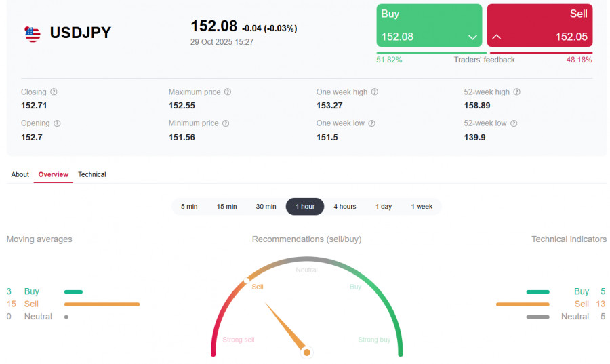
Task: Click the Sell count 13 in Technical indicators
Action: click(x=601, y=304)
